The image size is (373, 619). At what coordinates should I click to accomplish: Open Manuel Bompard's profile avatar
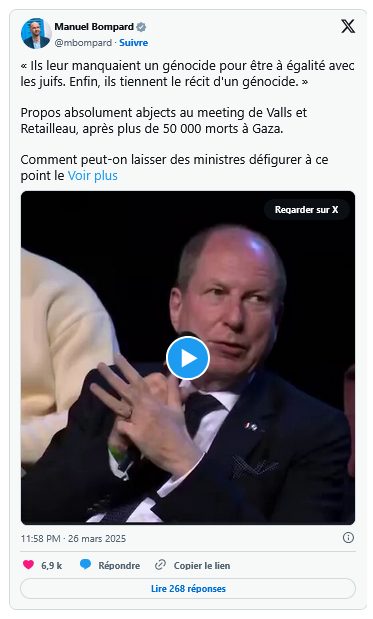pyautogui.click(x=36, y=34)
